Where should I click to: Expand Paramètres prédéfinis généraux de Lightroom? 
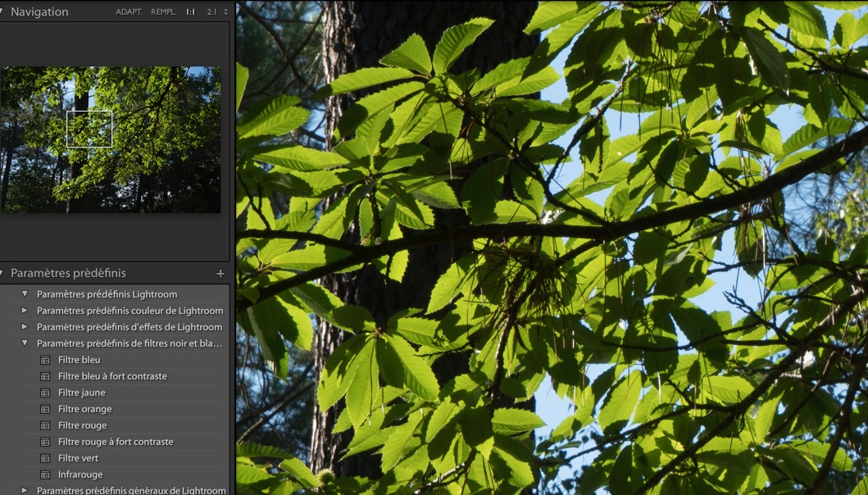pos(25,490)
